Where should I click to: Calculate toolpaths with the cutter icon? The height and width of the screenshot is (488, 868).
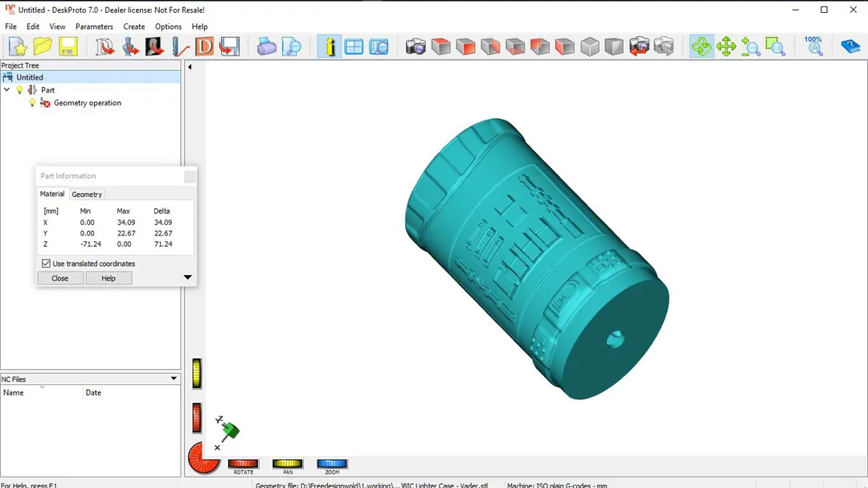180,47
